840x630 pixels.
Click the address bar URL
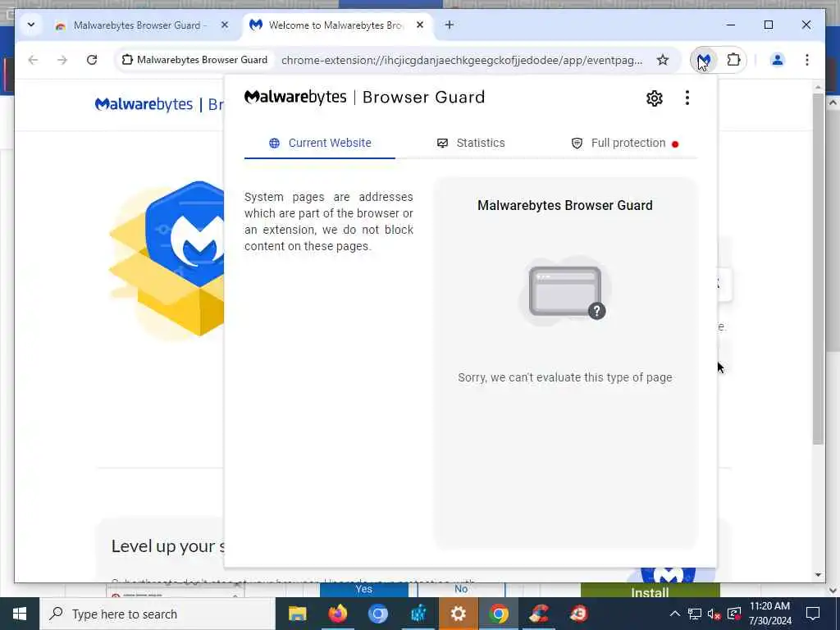[462, 60]
